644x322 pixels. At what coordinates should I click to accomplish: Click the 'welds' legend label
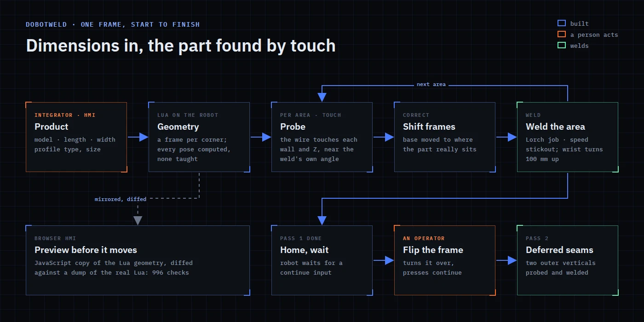[x=580, y=46]
